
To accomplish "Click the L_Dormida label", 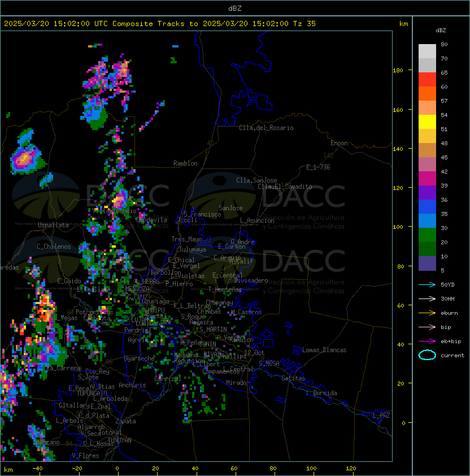I will [x=321, y=393].
